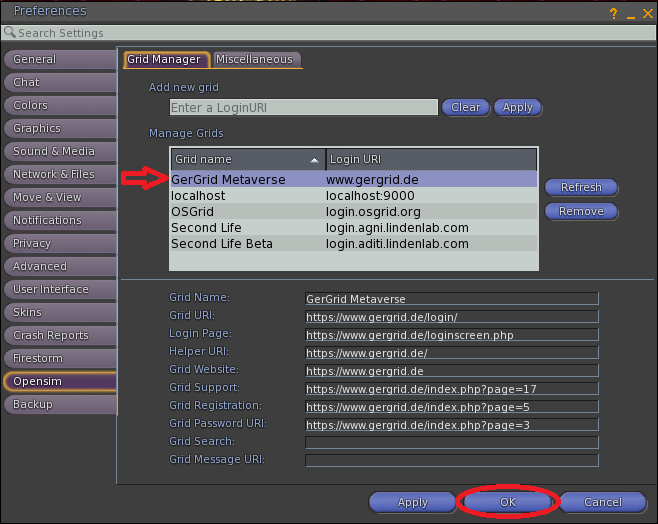
Task: Click the Enter a LoginURI field
Action: coord(304,107)
